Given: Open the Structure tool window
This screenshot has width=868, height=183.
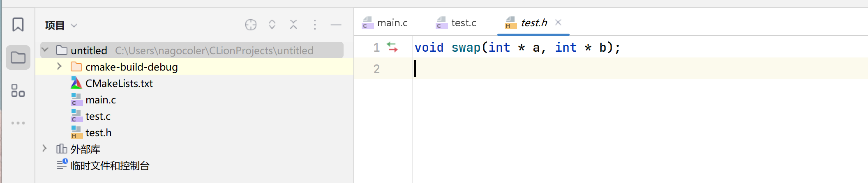Looking at the screenshot, I should [x=18, y=90].
